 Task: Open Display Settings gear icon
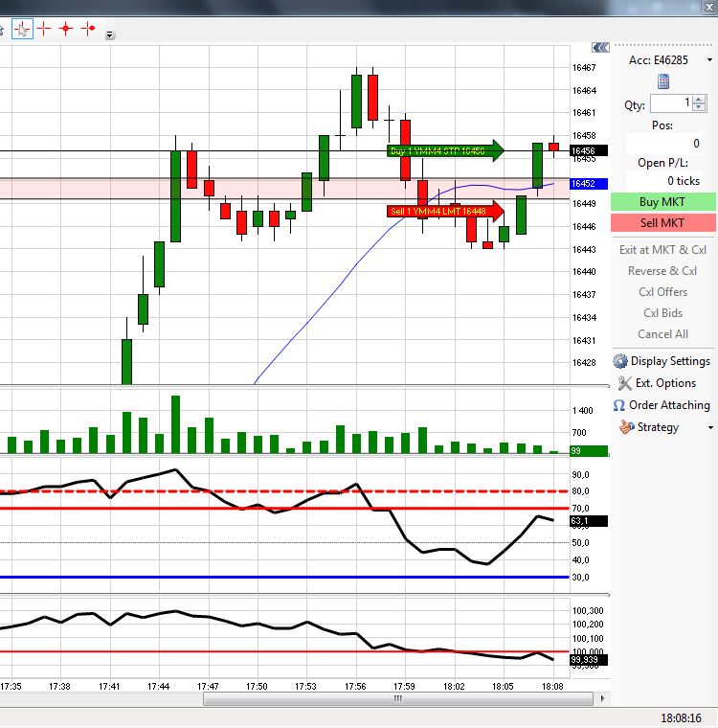(x=620, y=361)
